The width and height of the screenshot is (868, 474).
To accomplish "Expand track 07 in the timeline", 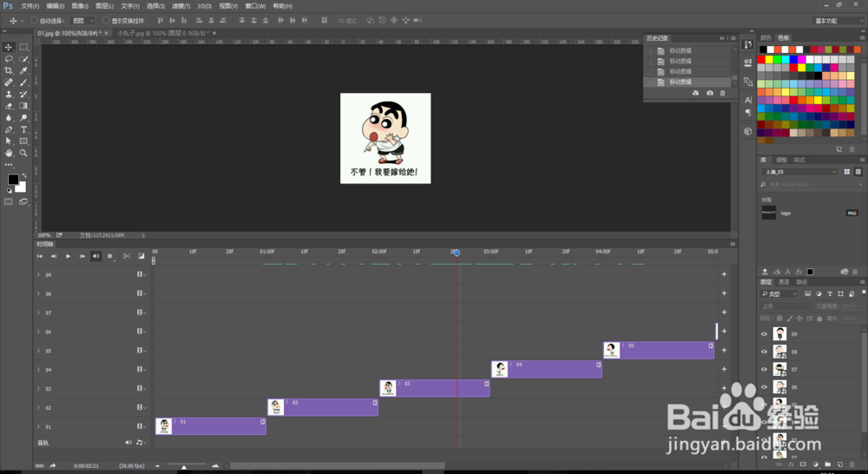I will click(x=38, y=313).
